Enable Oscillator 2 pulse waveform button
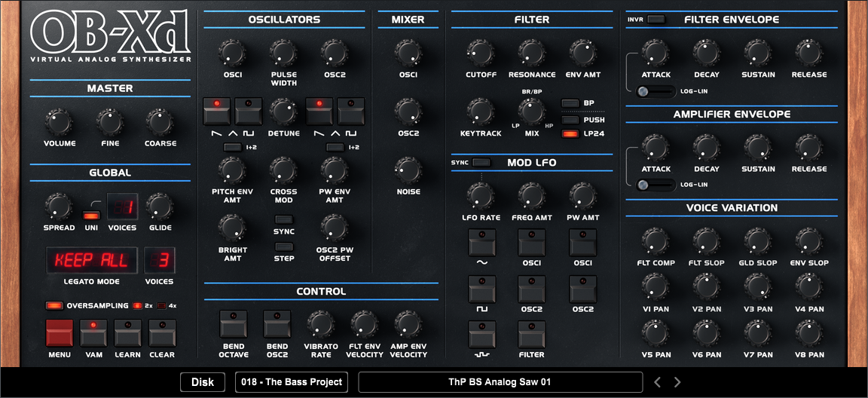 (x=352, y=112)
